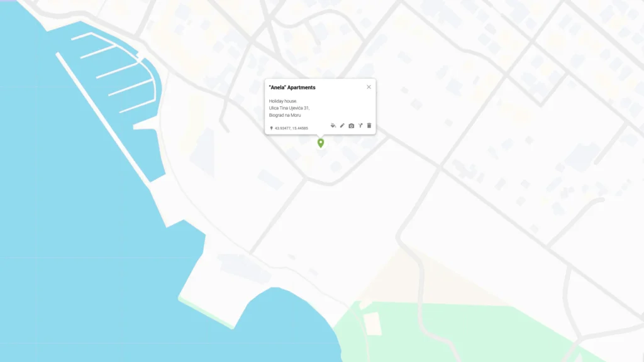Image resolution: width=644 pixels, height=362 pixels.
Task: Add an image with the camera icon
Action: [x=351, y=126]
